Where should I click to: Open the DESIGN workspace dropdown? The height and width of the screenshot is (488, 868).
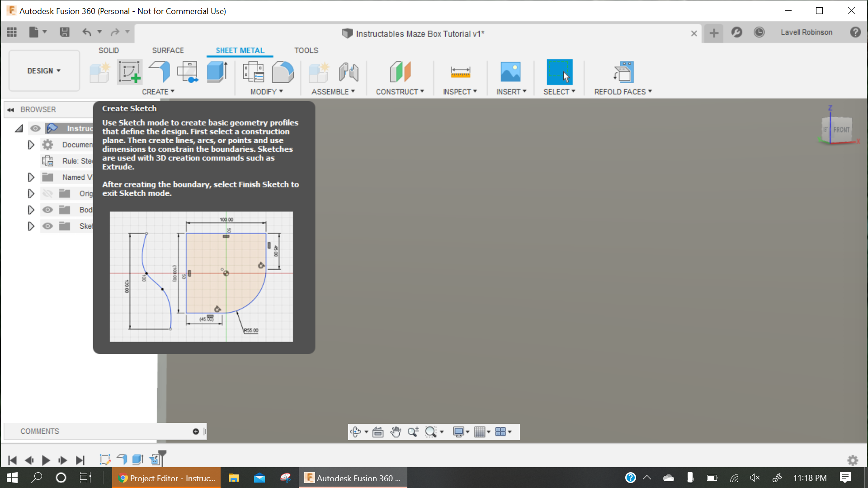44,71
